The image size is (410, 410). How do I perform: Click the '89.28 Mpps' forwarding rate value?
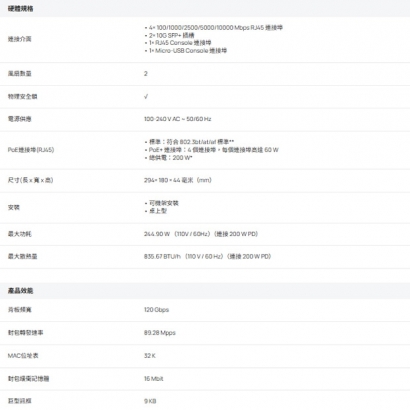pyautogui.click(x=160, y=333)
